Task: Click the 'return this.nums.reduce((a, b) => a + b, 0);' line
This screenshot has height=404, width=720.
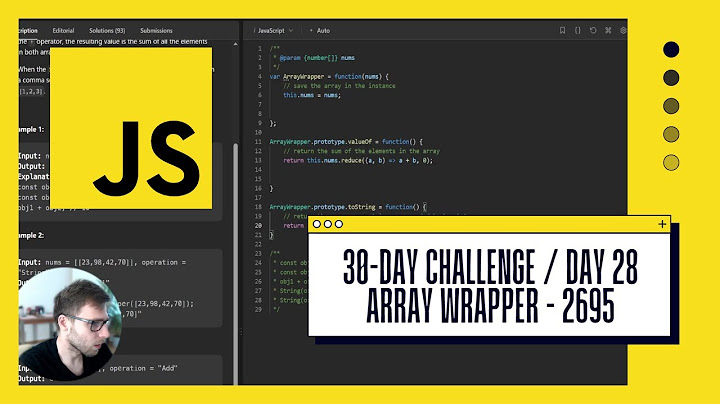Action: (358, 160)
